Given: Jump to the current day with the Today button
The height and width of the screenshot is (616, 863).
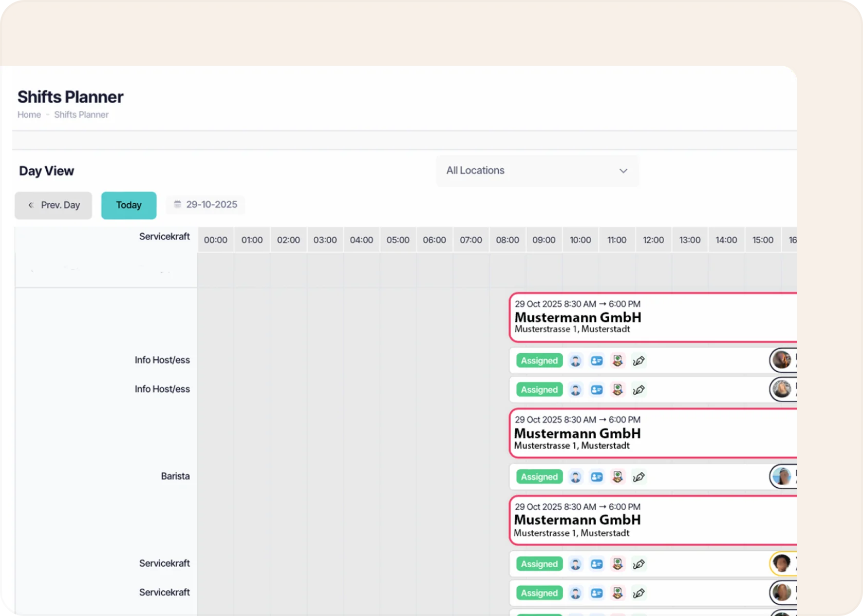Looking at the screenshot, I should (129, 205).
